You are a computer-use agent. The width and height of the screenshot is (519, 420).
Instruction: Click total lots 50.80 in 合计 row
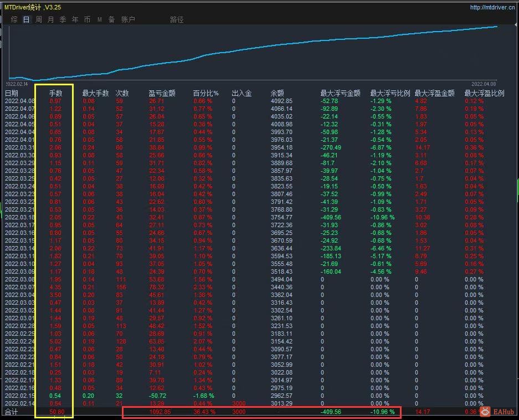[x=57, y=412]
